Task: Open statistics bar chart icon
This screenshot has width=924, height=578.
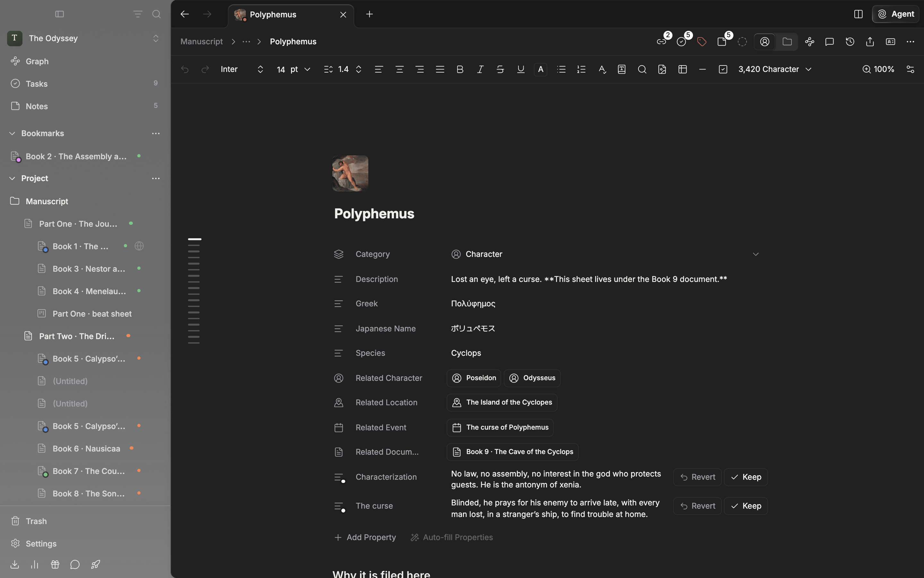Action: [35, 564]
